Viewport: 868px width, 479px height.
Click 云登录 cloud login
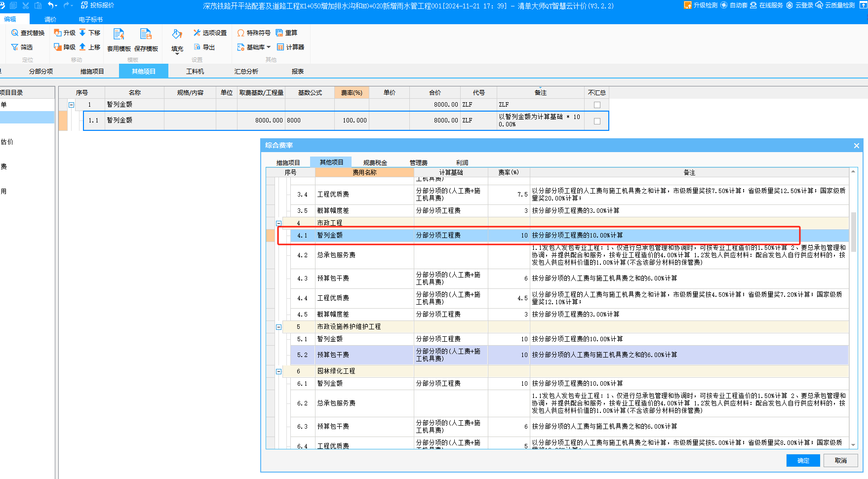[x=799, y=5]
